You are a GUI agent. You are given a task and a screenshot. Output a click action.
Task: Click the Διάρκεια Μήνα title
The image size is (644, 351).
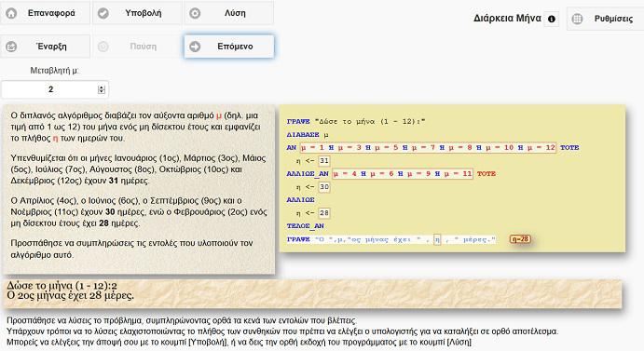(507, 18)
